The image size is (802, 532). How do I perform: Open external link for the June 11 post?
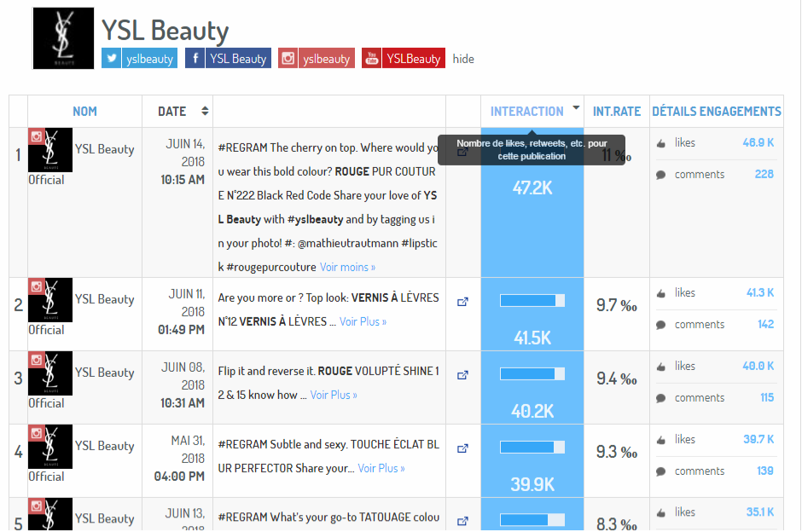click(462, 302)
